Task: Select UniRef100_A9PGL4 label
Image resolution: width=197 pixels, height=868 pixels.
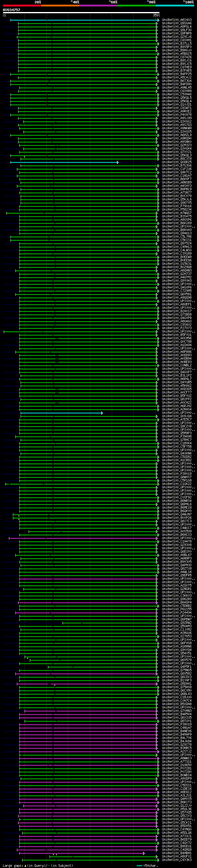Action: click(177, 26)
